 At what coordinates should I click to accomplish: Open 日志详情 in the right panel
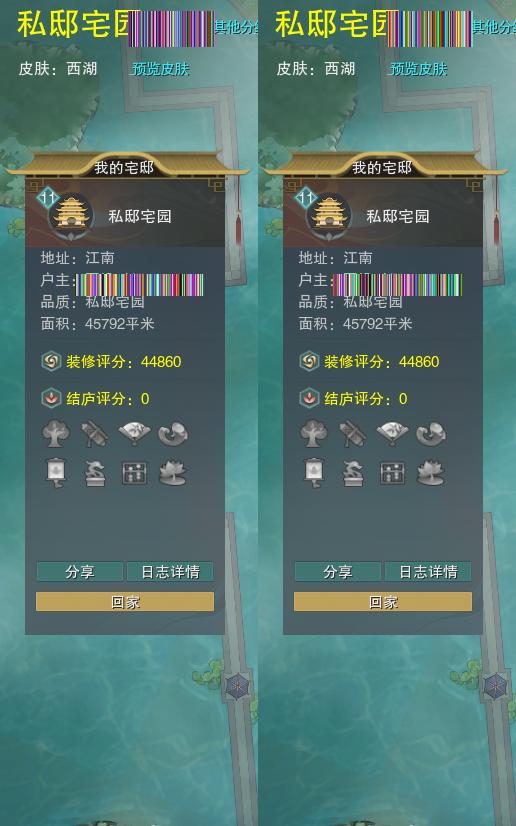click(x=428, y=572)
